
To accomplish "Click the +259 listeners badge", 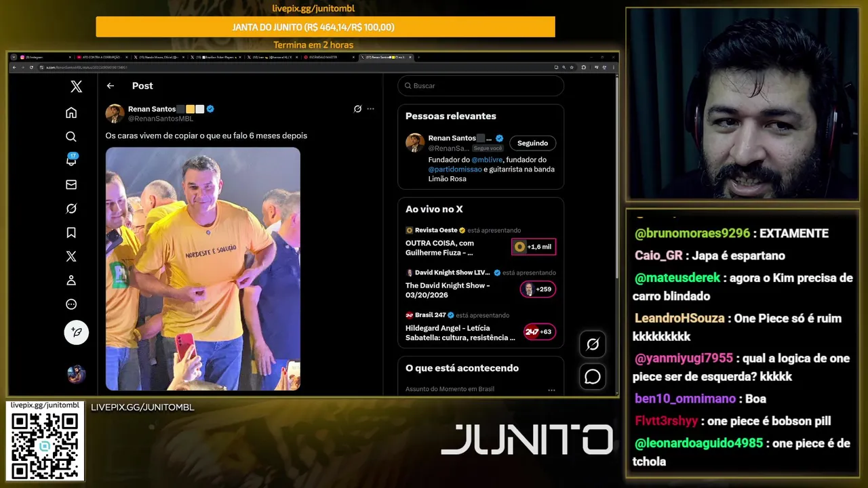I will pos(538,289).
